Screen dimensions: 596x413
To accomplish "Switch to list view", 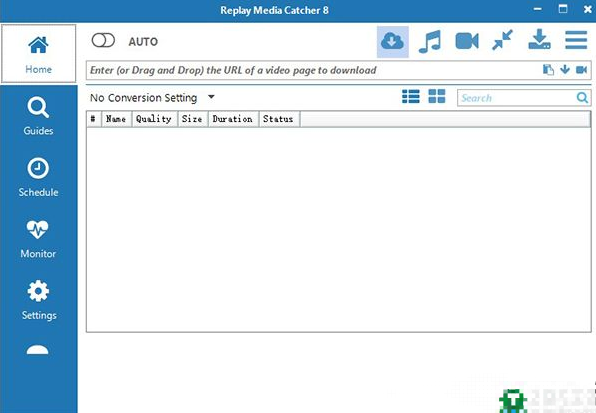I will pos(411,97).
